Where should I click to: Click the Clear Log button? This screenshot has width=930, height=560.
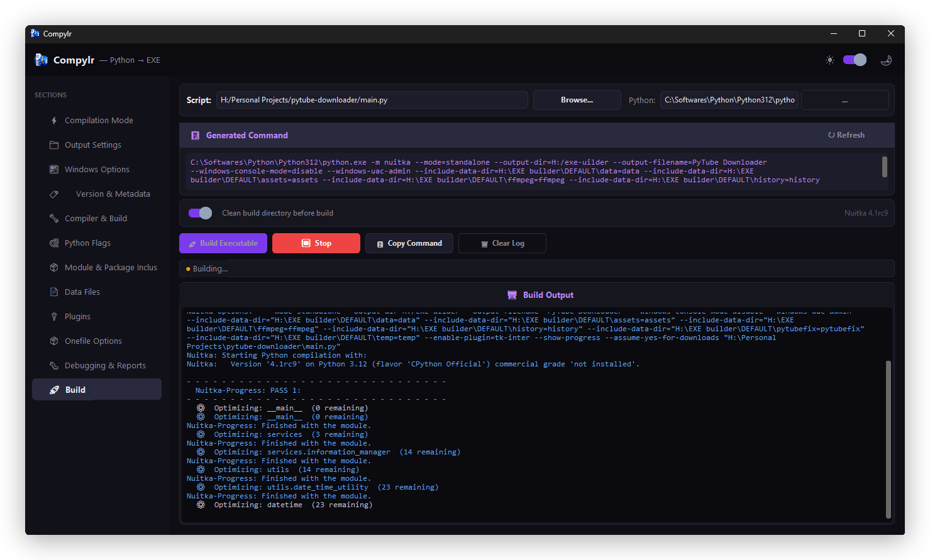(502, 243)
